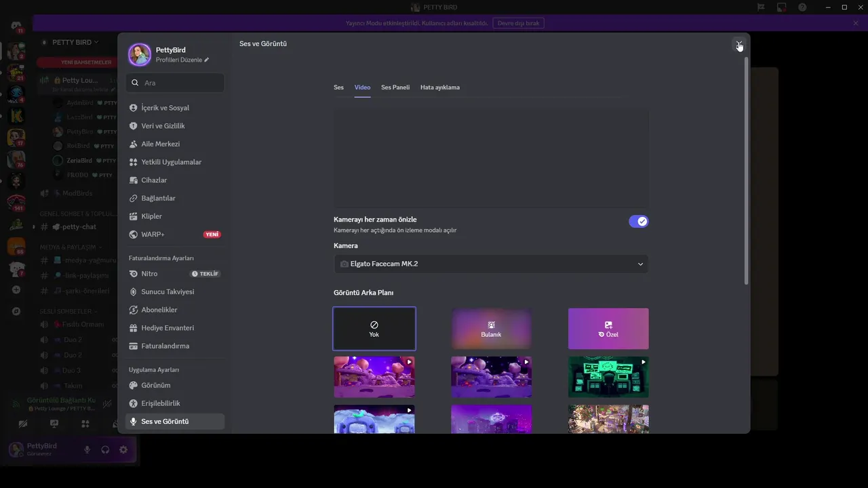The width and height of the screenshot is (868, 488).
Task: Join the Duo 3 voice channel
Action: coord(78,370)
